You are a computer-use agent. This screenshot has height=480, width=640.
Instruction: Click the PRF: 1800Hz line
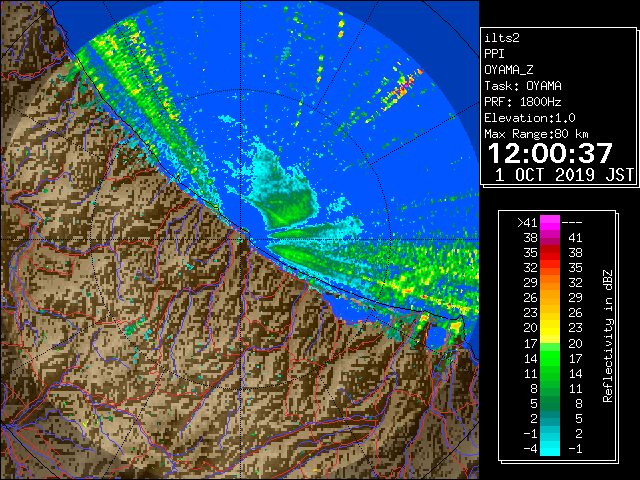523,102
